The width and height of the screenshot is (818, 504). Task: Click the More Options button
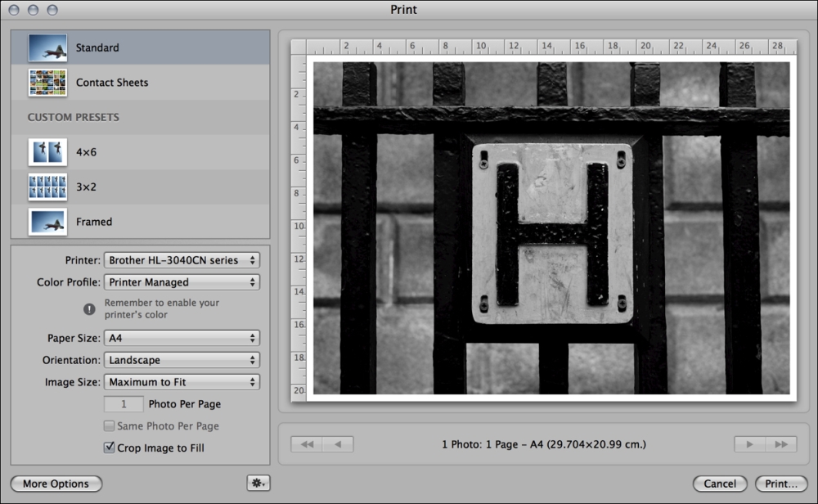56,484
